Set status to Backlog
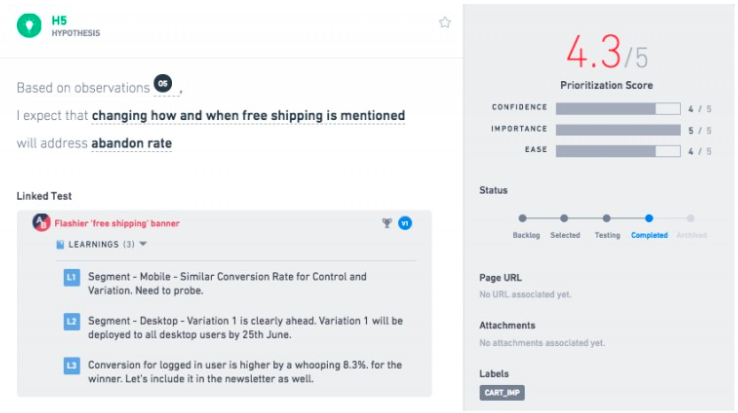The image size is (738, 413). click(x=522, y=218)
